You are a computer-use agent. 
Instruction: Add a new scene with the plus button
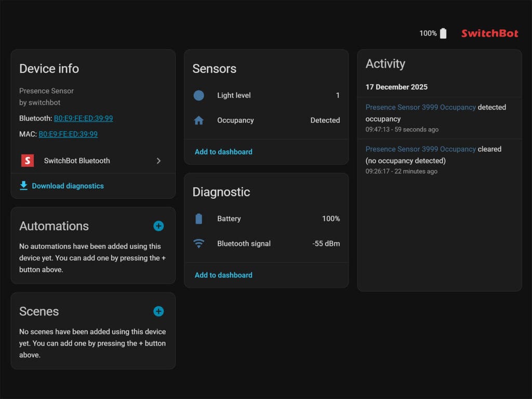pyautogui.click(x=158, y=311)
